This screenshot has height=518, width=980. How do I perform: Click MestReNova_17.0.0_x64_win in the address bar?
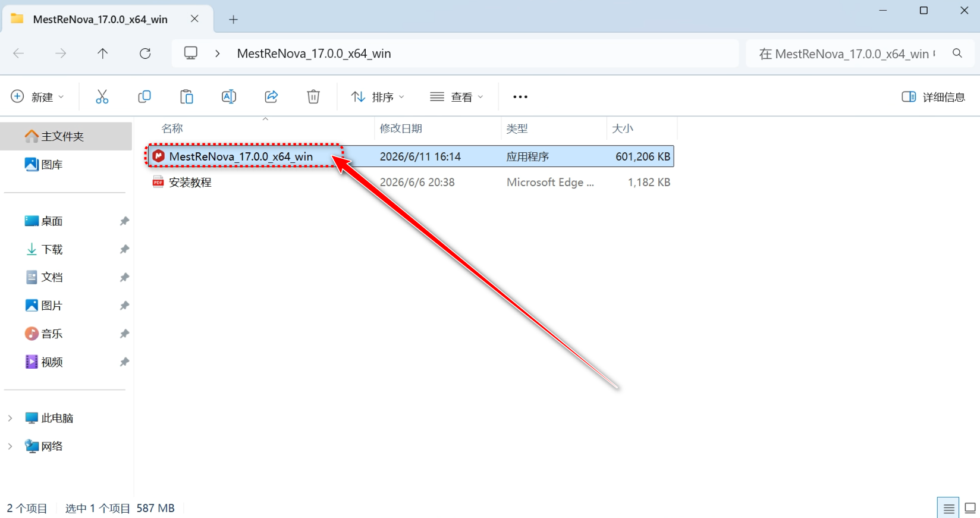pyautogui.click(x=314, y=54)
